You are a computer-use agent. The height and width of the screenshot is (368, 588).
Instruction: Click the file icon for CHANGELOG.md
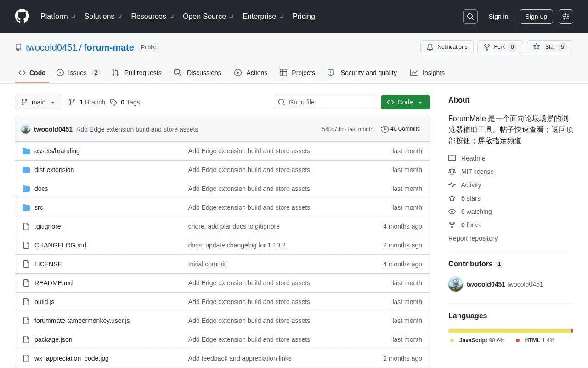click(26, 245)
